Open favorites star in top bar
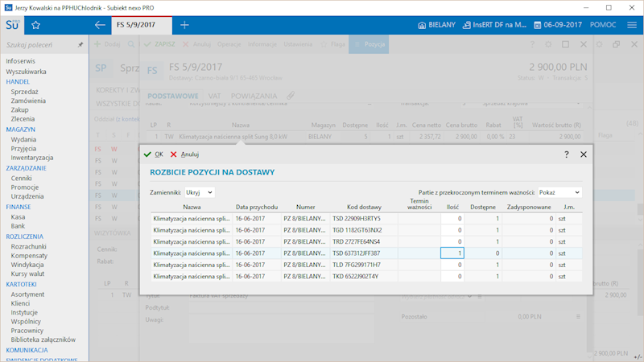The image size is (644, 362). [x=35, y=25]
